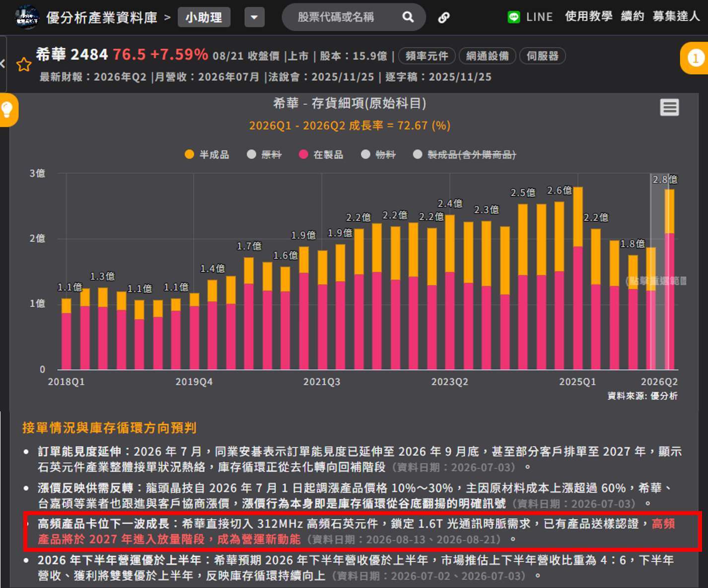Enable 原料 legend series
The image size is (708, 588).
tap(264, 154)
